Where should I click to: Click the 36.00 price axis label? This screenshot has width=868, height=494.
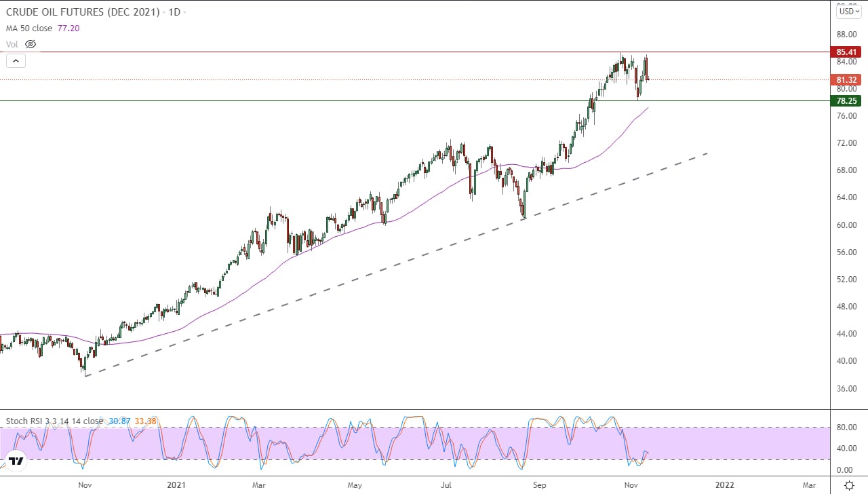point(848,388)
